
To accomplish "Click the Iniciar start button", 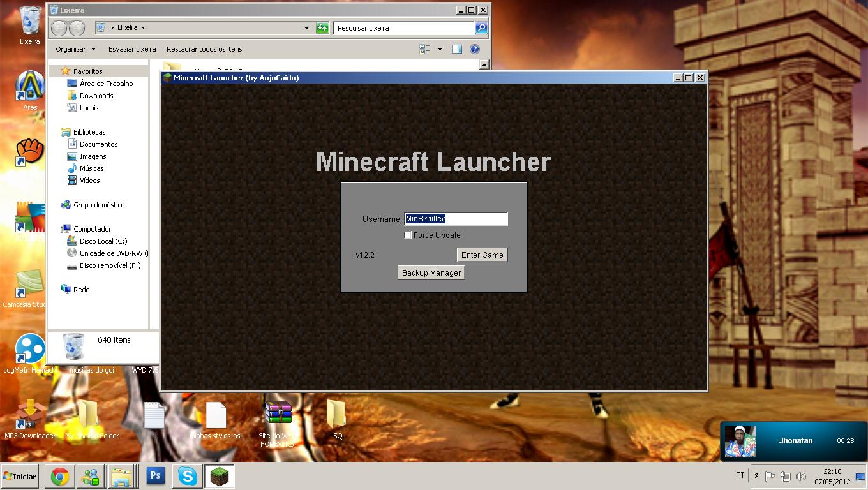I will [x=20, y=476].
